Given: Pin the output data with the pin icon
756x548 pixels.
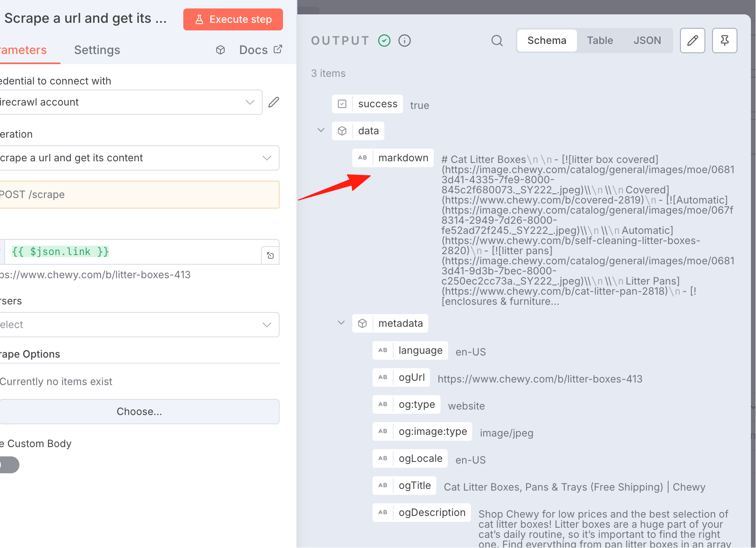Looking at the screenshot, I should coord(725,41).
